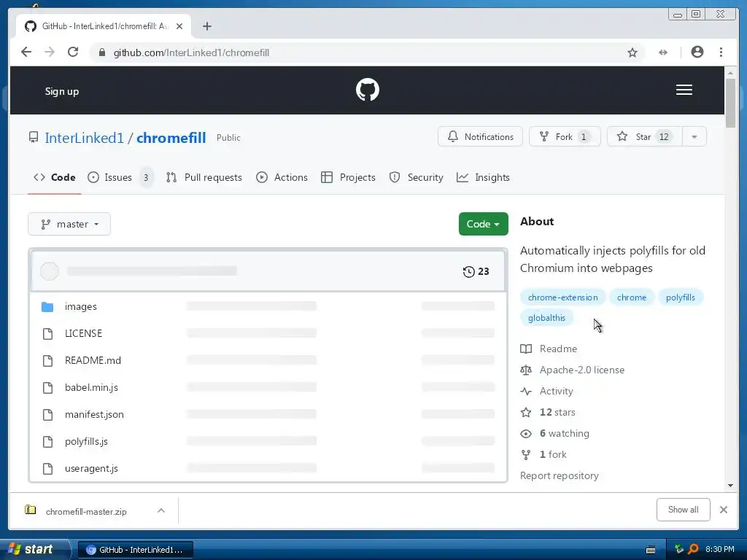Open polyfills.js file
Image resolution: width=747 pixels, height=560 pixels.
(x=86, y=441)
